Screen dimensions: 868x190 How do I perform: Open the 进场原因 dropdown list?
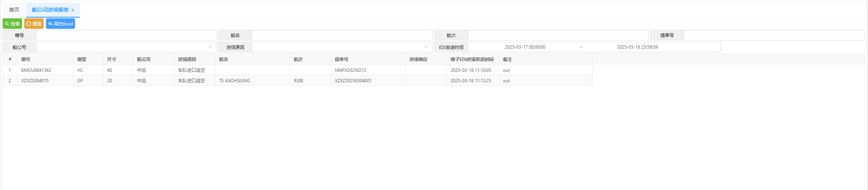tap(426, 47)
